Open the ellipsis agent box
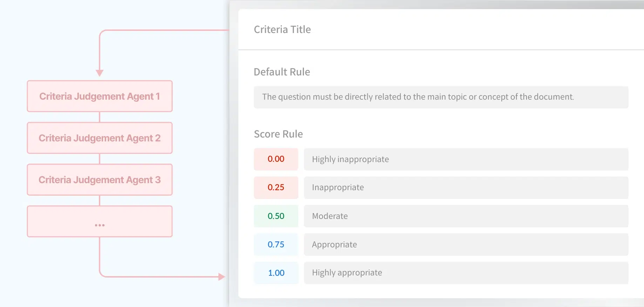The image size is (644, 307). pos(100,221)
